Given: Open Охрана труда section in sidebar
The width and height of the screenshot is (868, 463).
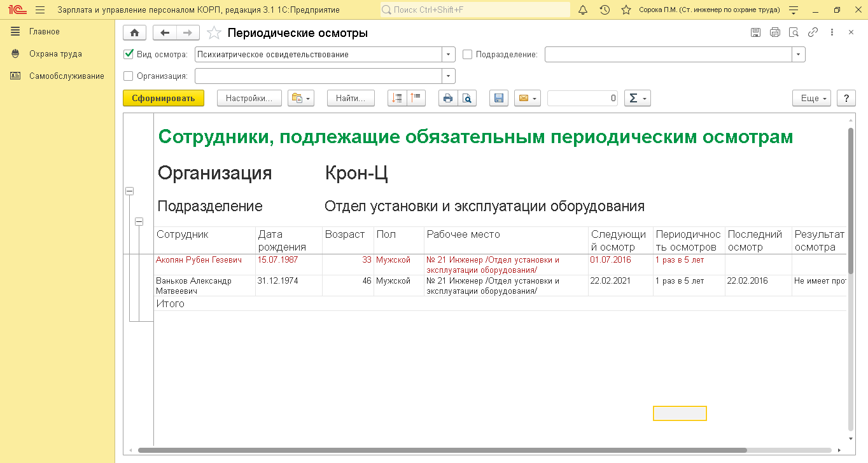Looking at the screenshot, I should point(55,54).
